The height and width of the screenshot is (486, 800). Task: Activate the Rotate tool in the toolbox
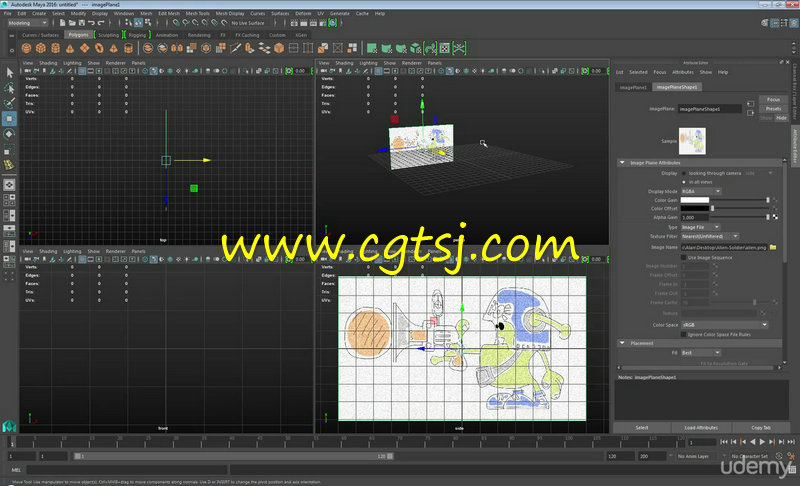point(9,134)
